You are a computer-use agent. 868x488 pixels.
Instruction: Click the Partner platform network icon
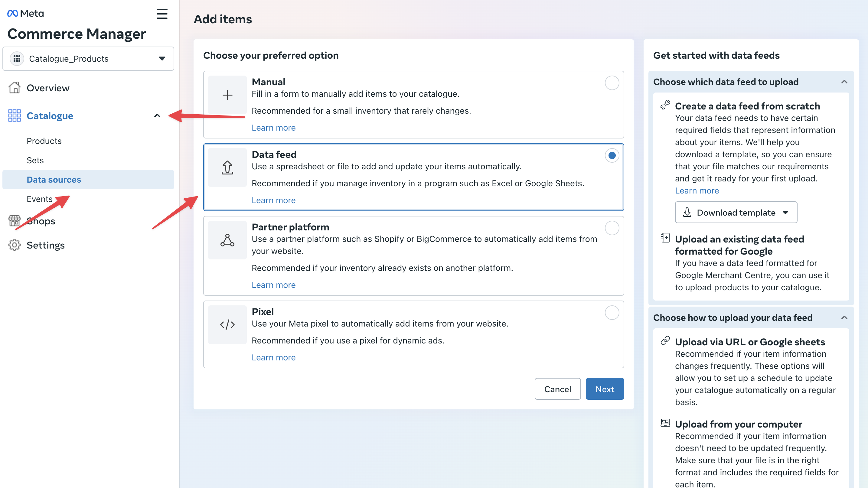[x=227, y=240]
